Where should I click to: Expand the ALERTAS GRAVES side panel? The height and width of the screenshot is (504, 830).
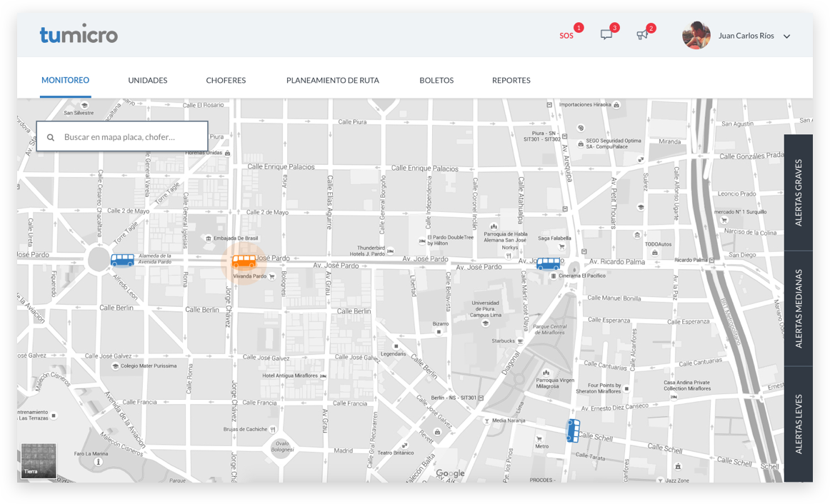tap(799, 193)
